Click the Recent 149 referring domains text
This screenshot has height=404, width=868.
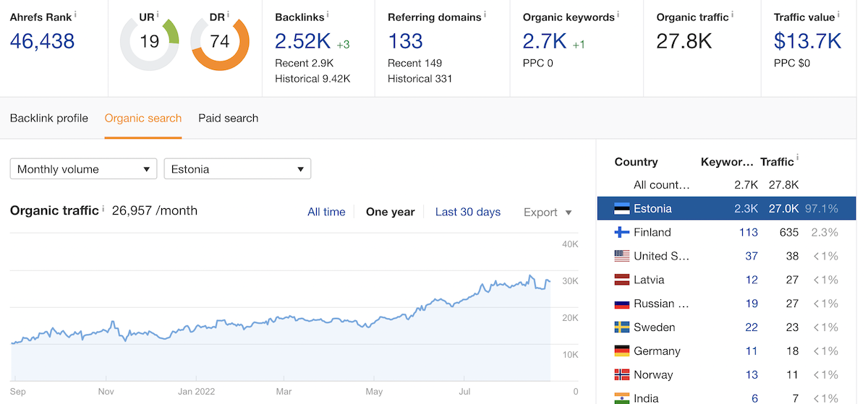point(414,63)
